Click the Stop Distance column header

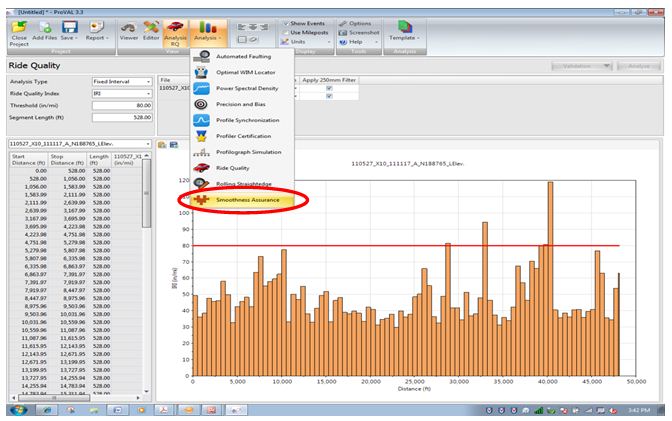pos(67,159)
